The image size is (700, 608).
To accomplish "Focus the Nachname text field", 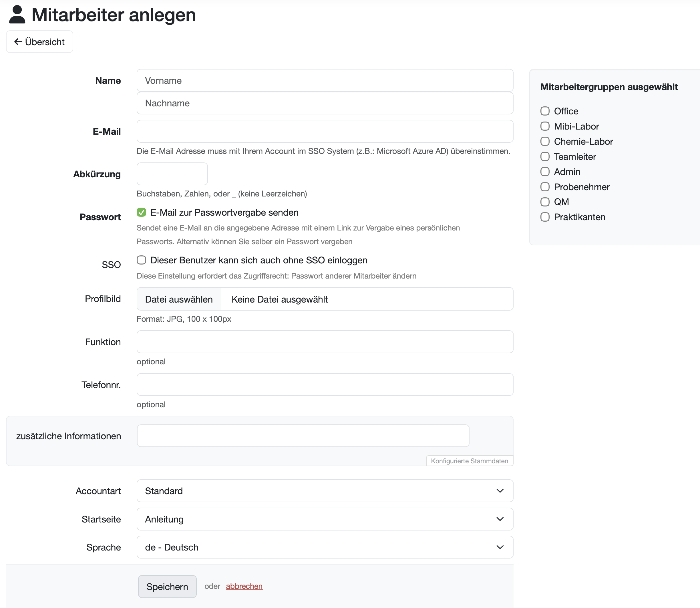I will click(x=324, y=103).
